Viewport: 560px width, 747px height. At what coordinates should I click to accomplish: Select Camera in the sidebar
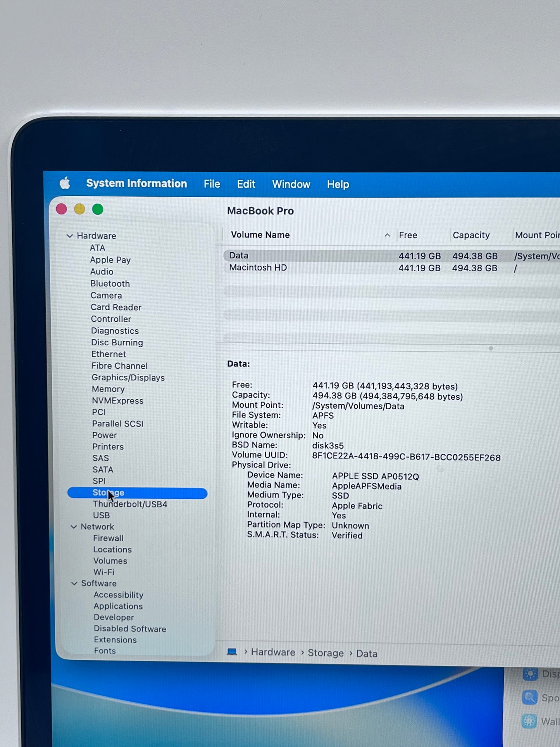pos(106,295)
